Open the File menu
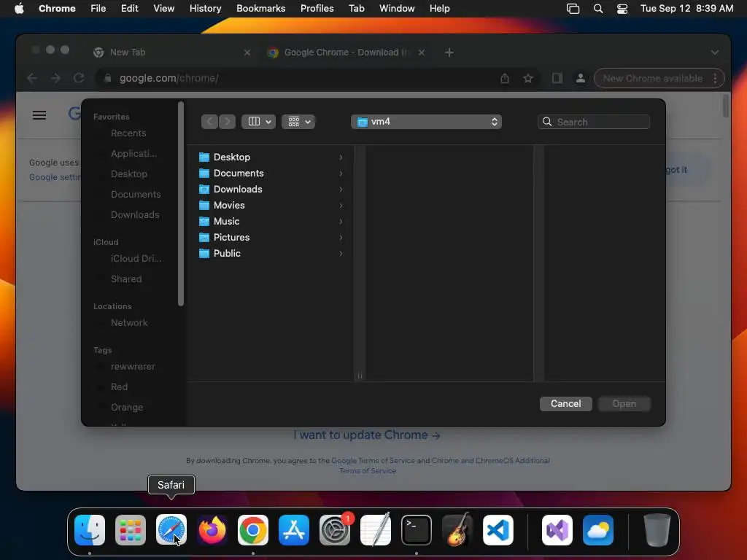Viewport: 747px width, 560px height. tap(98, 8)
